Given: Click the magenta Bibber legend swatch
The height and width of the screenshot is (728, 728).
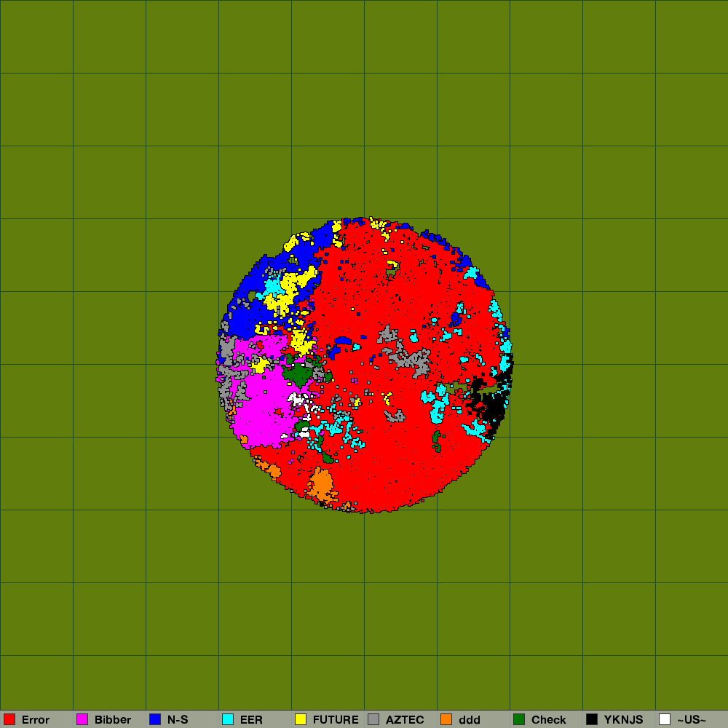Looking at the screenshot, I should 82,719.
